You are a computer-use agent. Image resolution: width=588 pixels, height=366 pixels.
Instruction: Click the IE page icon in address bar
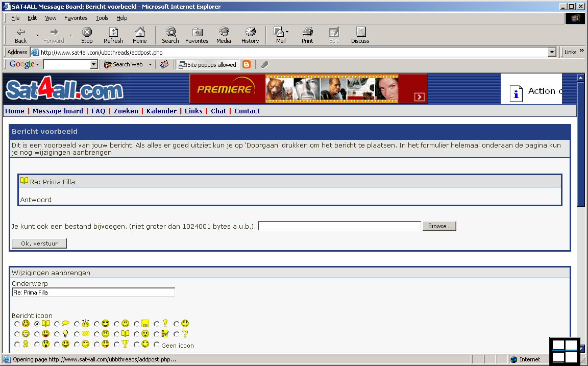[35, 52]
